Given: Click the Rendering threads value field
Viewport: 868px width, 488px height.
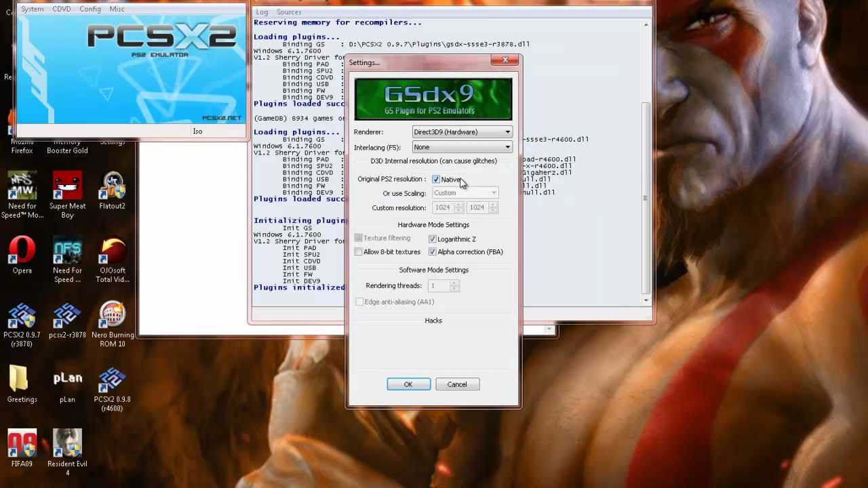Looking at the screenshot, I should 439,286.
